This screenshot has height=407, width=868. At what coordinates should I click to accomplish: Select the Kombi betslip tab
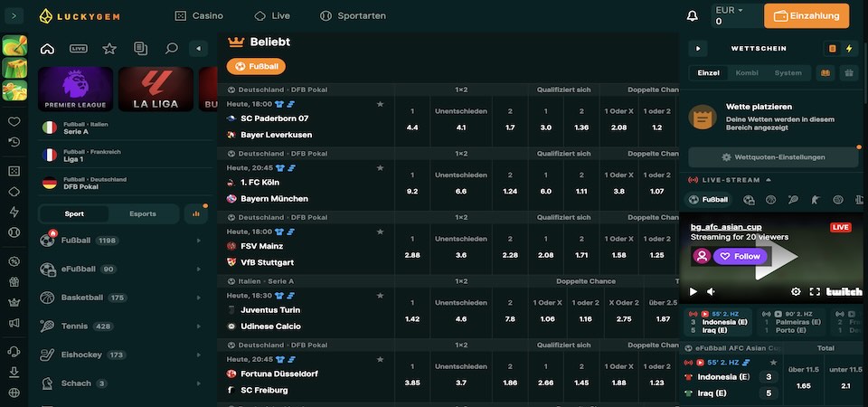(x=747, y=73)
